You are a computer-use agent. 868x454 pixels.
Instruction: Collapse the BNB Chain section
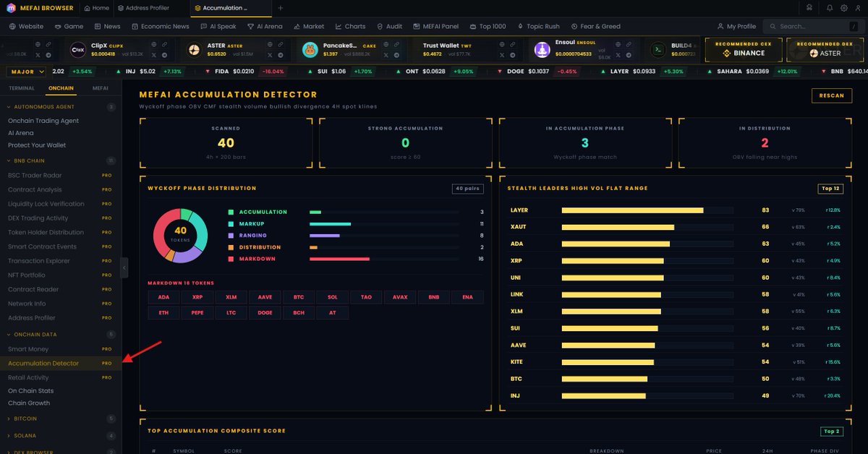pos(61,160)
